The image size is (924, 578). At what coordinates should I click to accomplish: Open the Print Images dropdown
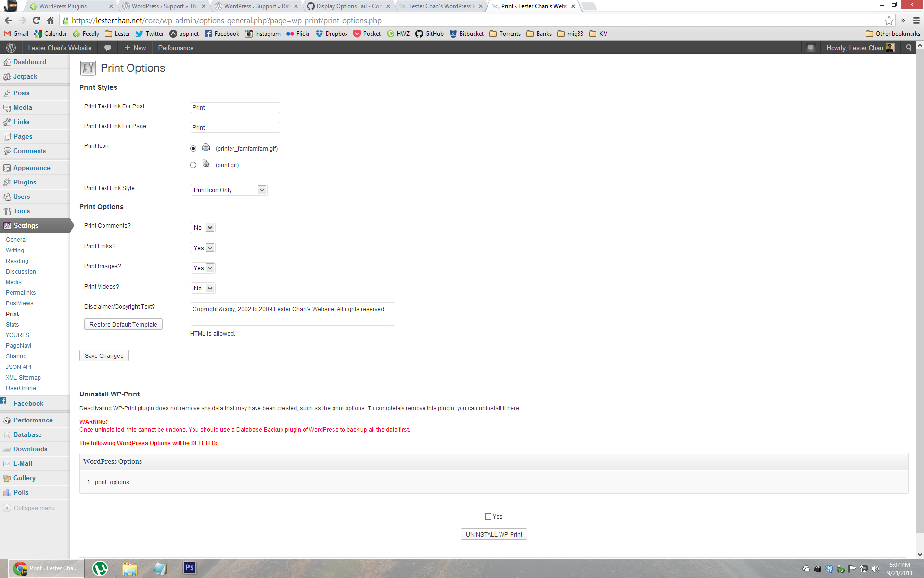(x=203, y=268)
